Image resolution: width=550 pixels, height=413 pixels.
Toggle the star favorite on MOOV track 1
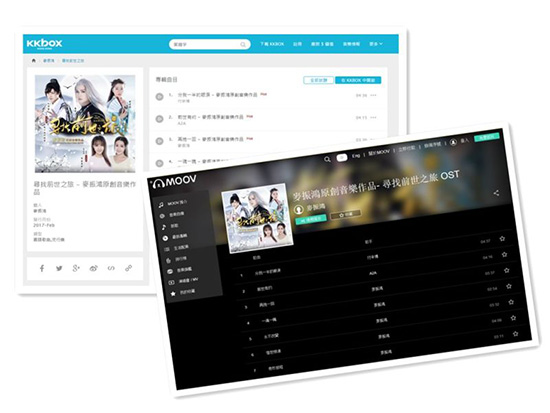(507, 271)
